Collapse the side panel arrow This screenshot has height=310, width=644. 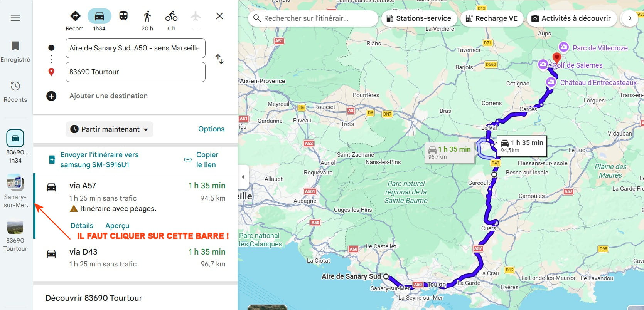243,177
